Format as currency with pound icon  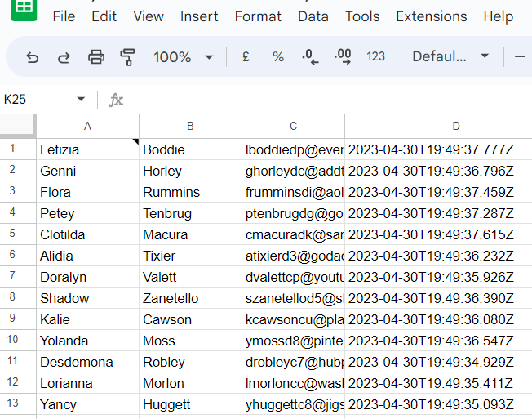point(246,56)
